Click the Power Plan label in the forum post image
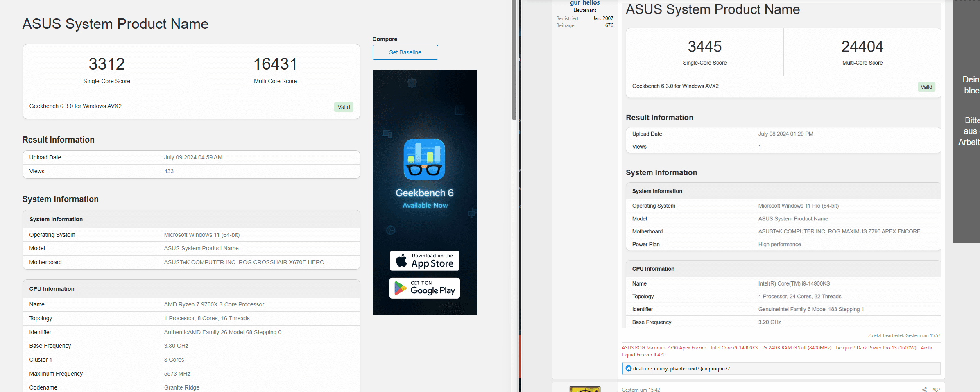This screenshot has height=392, width=980. coord(646,245)
